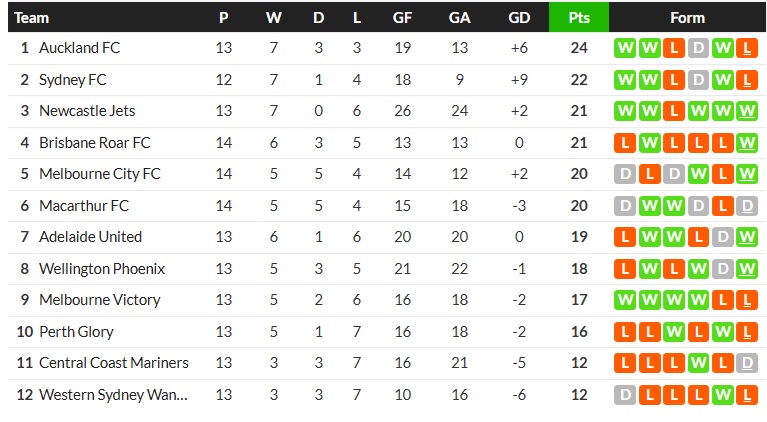
Task: Select the Form column header
Action: pos(687,17)
